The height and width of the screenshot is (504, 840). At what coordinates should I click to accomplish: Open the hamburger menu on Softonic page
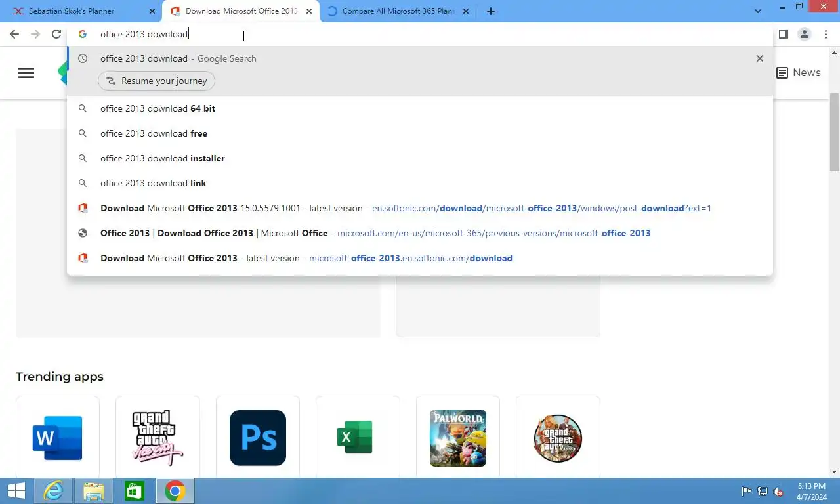[x=26, y=73]
